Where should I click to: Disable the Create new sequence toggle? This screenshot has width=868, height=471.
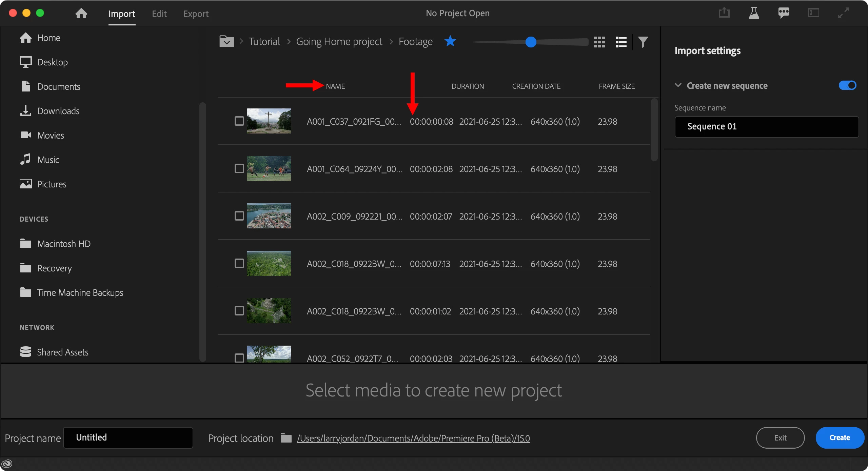point(847,85)
